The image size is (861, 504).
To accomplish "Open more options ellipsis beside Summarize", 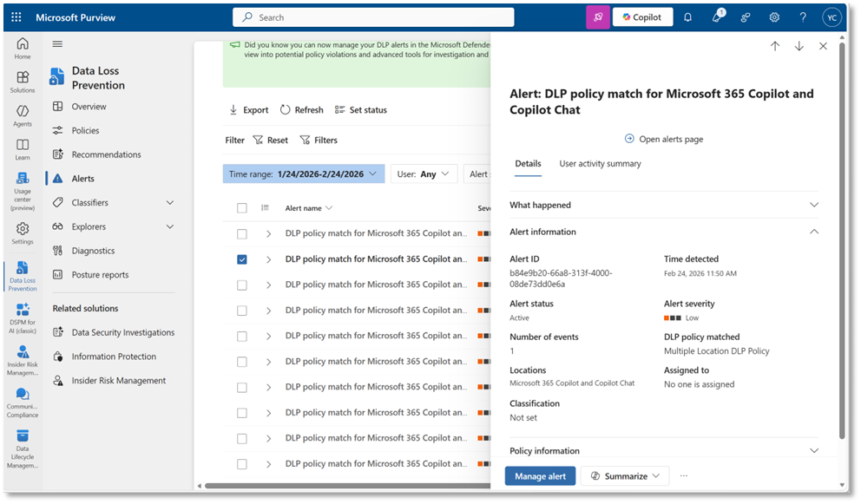I will click(x=684, y=476).
